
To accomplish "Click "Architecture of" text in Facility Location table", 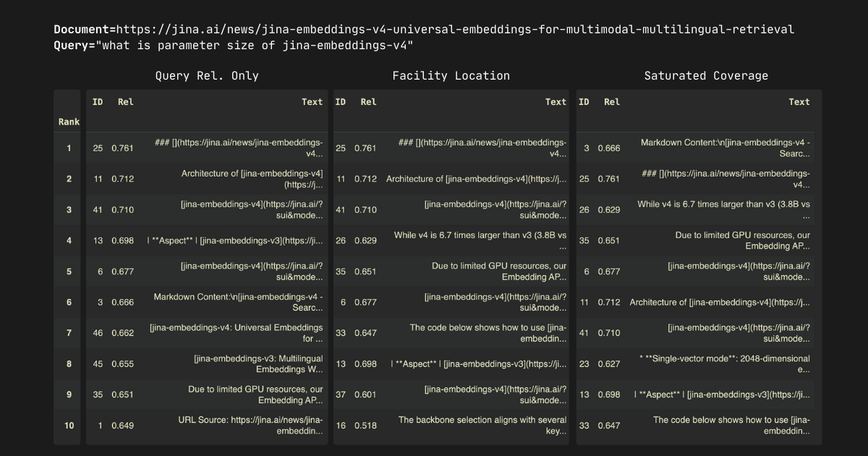I will click(x=477, y=179).
